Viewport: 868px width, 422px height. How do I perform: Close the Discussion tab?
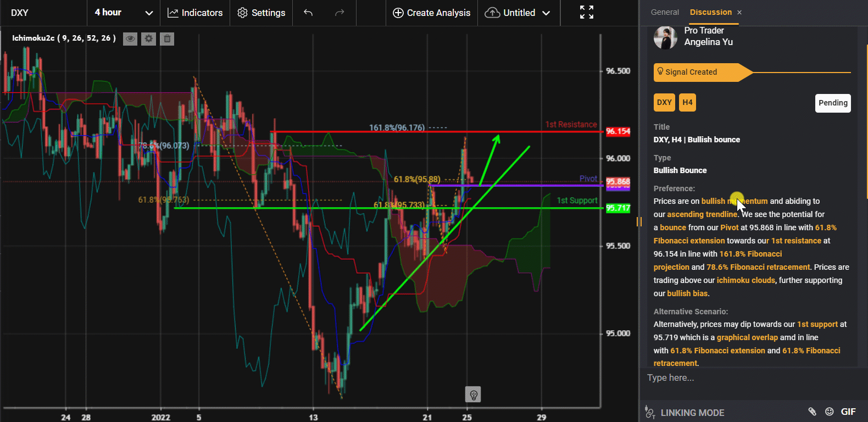(739, 12)
